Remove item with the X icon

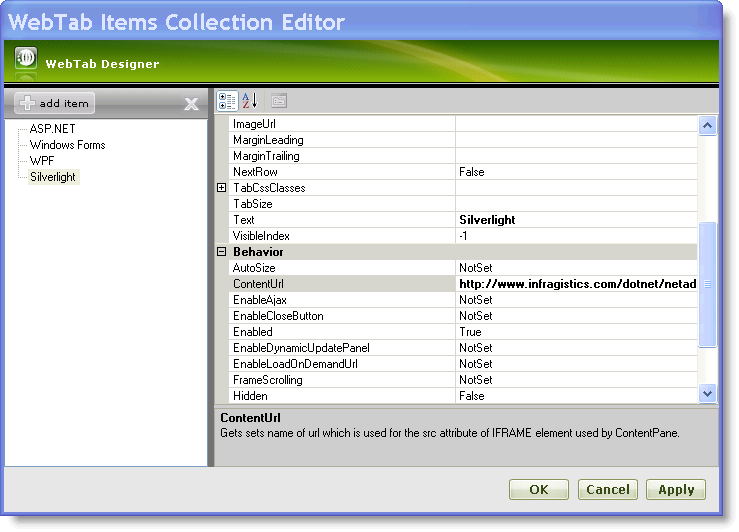point(191,104)
